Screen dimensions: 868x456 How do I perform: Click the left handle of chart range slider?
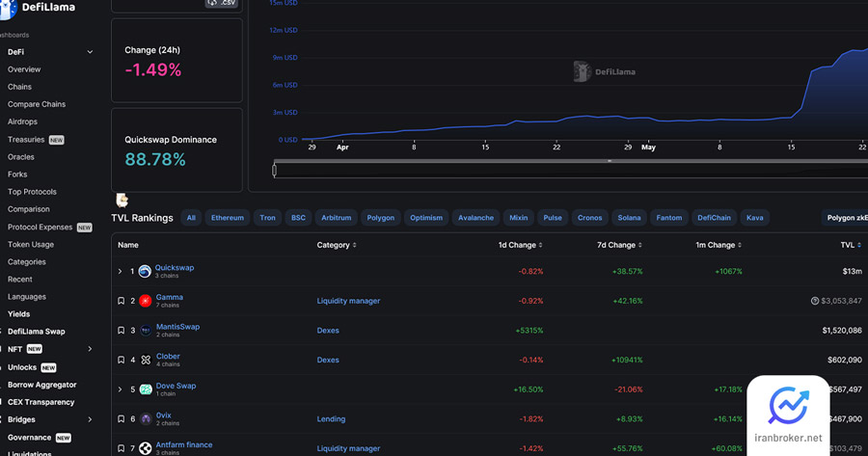point(274,171)
